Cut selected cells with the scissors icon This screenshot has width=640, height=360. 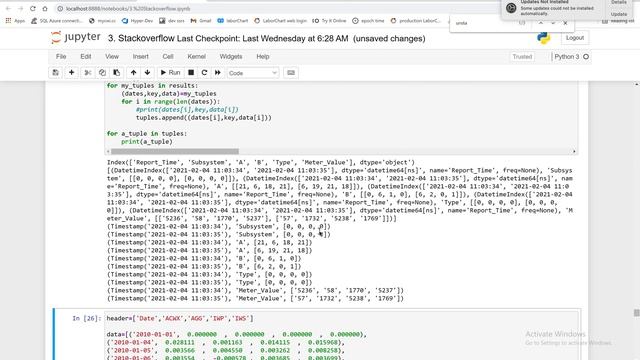coord(87,73)
